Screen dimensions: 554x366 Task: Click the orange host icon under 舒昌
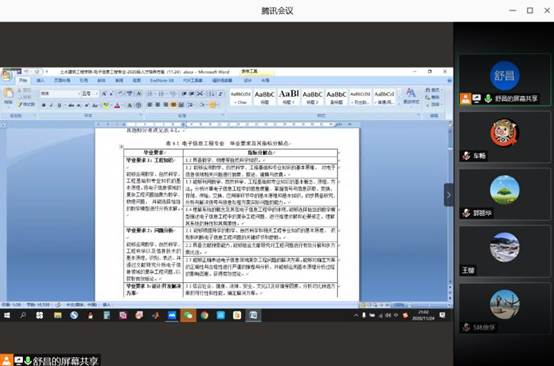[465, 99]
